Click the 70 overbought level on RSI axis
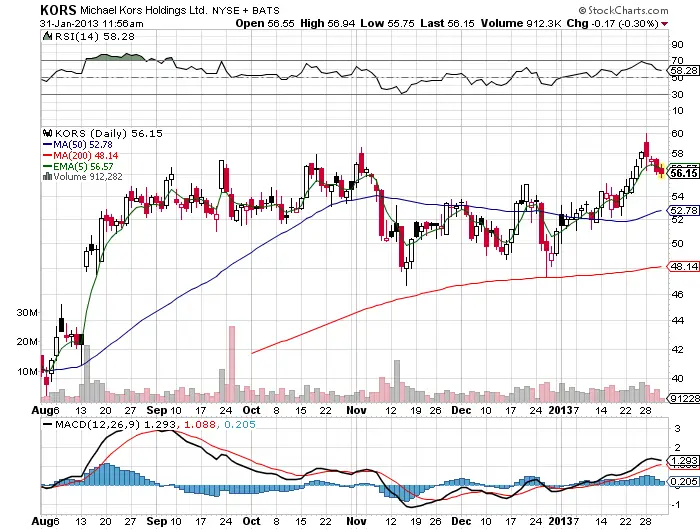This screenshot has width=700, height=530. pos(677,60)
